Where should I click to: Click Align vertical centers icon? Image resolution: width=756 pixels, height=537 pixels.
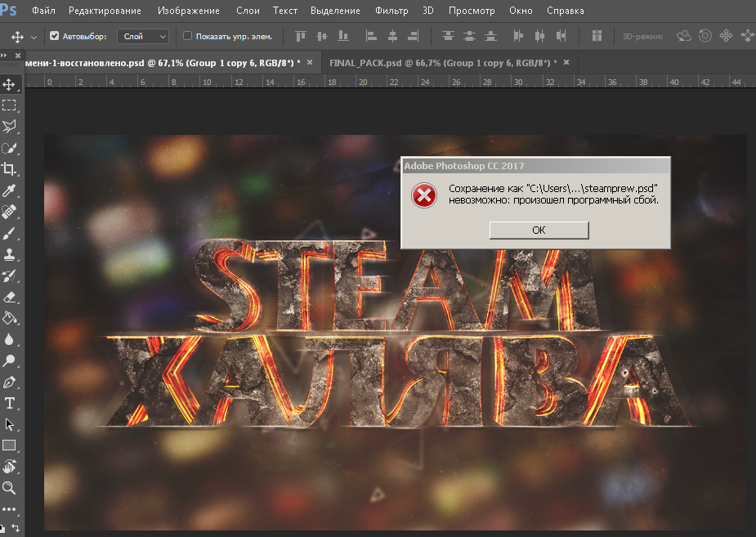(x=321, y=36)
